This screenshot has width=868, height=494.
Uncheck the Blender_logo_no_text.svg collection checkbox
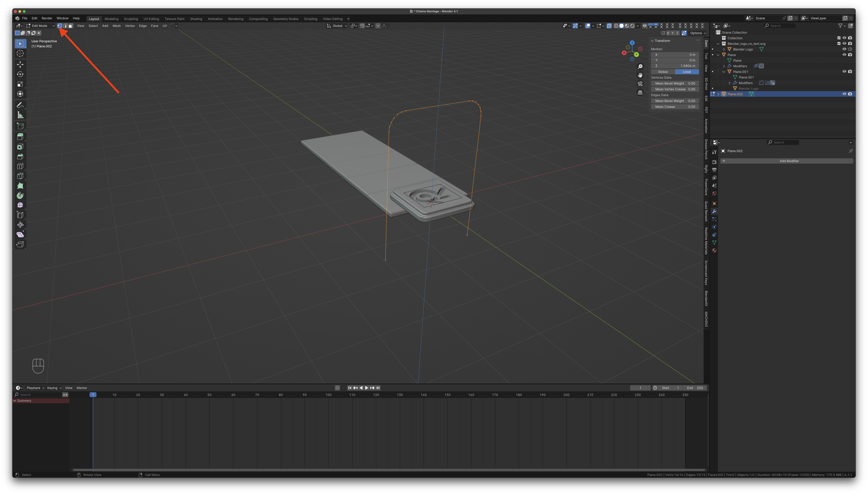tap(839, 43)
